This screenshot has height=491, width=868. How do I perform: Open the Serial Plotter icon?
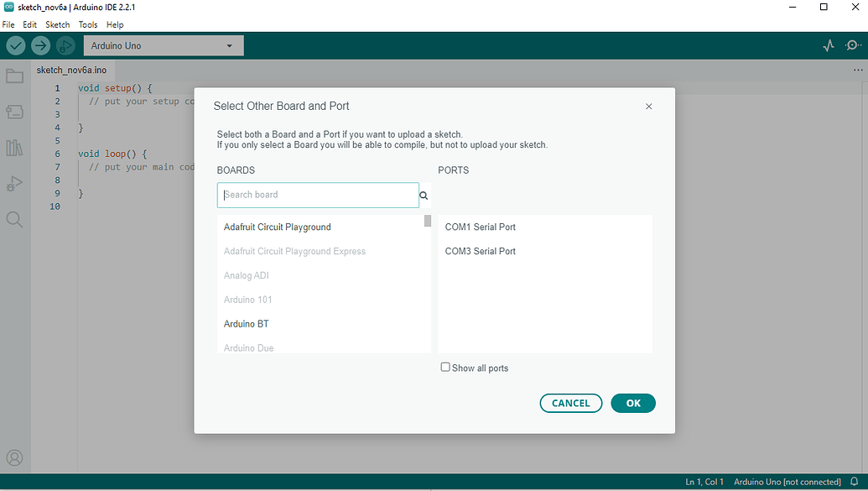pyautogui.click(x=828, y=44)
